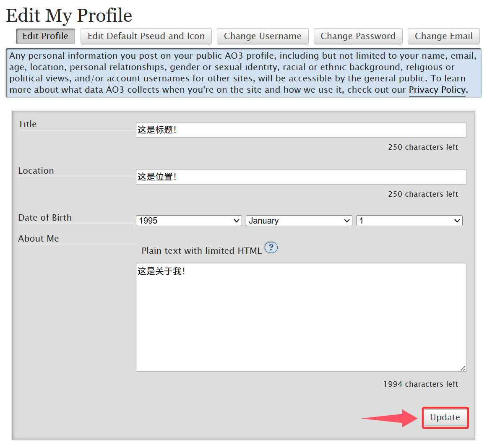Open the birth year dropdown showing 1995

click(x=189, y=221)
